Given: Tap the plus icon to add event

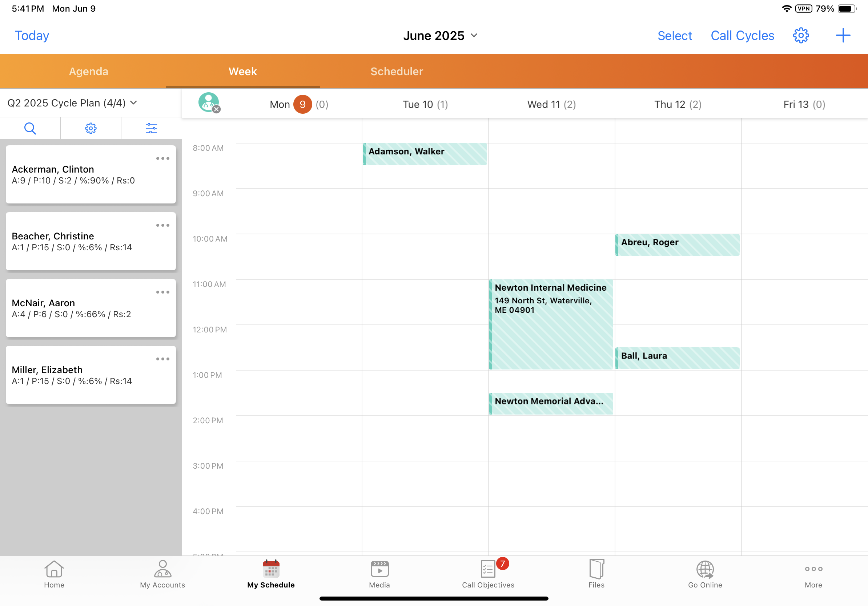Looking at the screenshot, I should click(x=843, y=36).
